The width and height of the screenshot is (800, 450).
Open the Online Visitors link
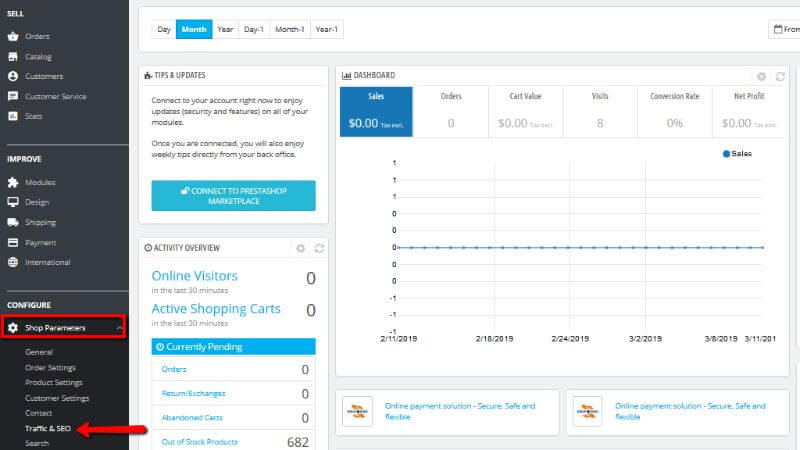(194, 276)
